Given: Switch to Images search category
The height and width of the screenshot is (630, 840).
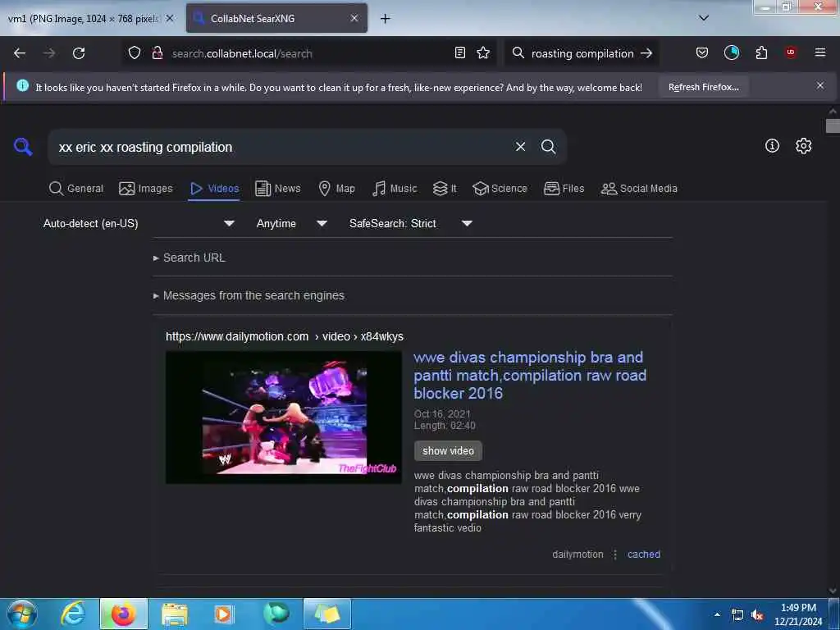Looking at the screenshot, I should 146,189.
